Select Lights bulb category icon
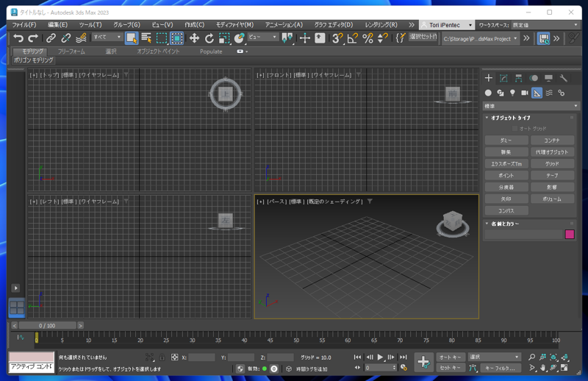 click(512, 93)
